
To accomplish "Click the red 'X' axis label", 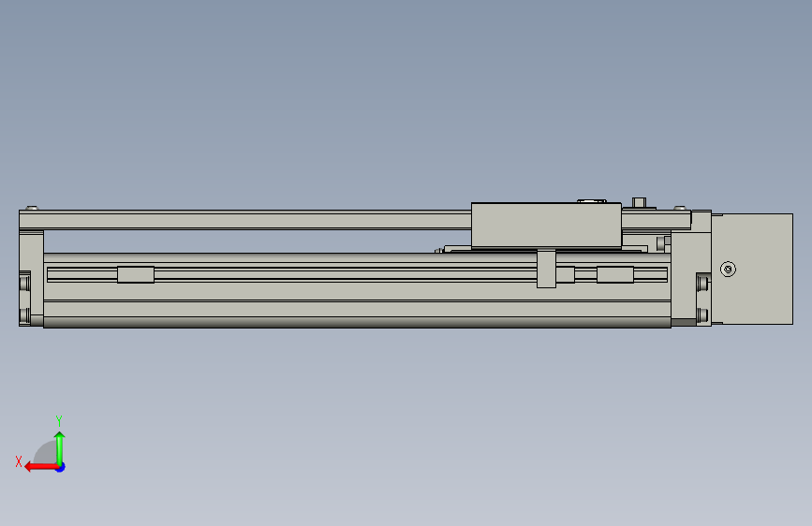I will tap(19, 461).
